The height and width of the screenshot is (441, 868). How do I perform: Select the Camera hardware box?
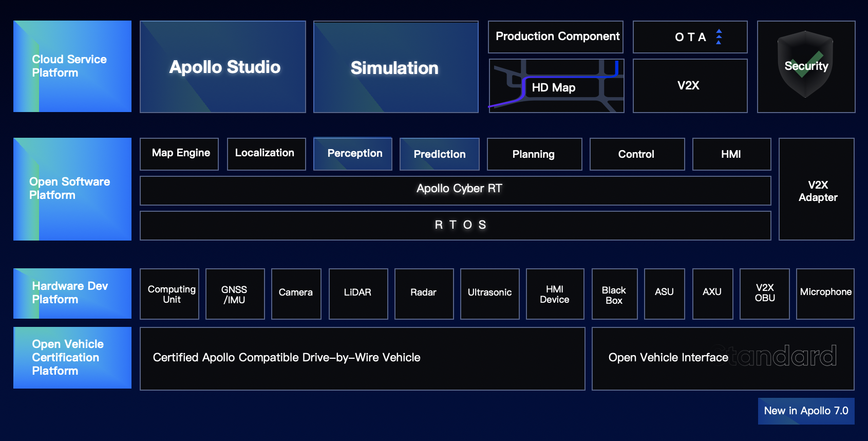click(296, 294)
